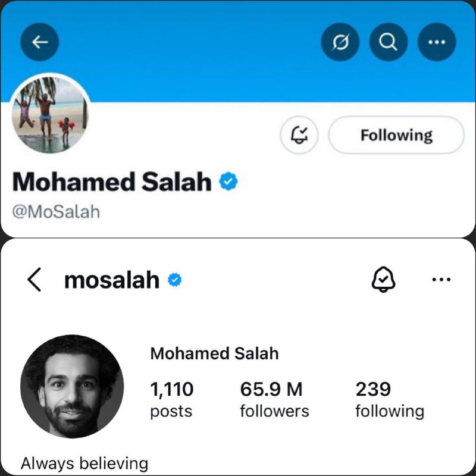This screenshot has height=476, width=476.
Task: Click the slashed-circle icon in the blue header
Action: pos(340,42)
